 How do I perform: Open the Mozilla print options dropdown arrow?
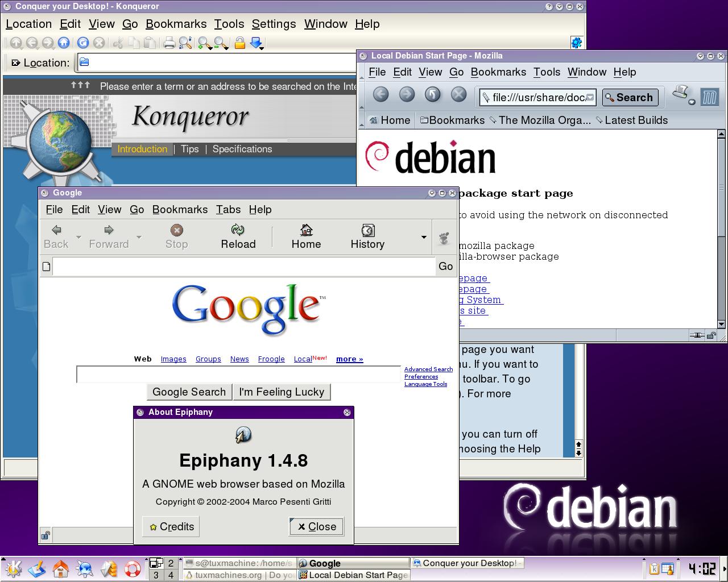click(692, 102)
